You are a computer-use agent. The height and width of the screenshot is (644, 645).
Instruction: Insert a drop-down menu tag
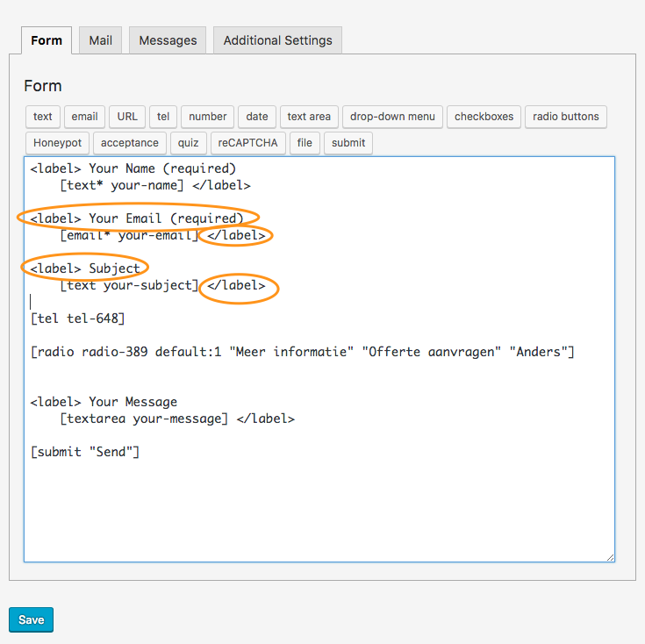point(392,117)
